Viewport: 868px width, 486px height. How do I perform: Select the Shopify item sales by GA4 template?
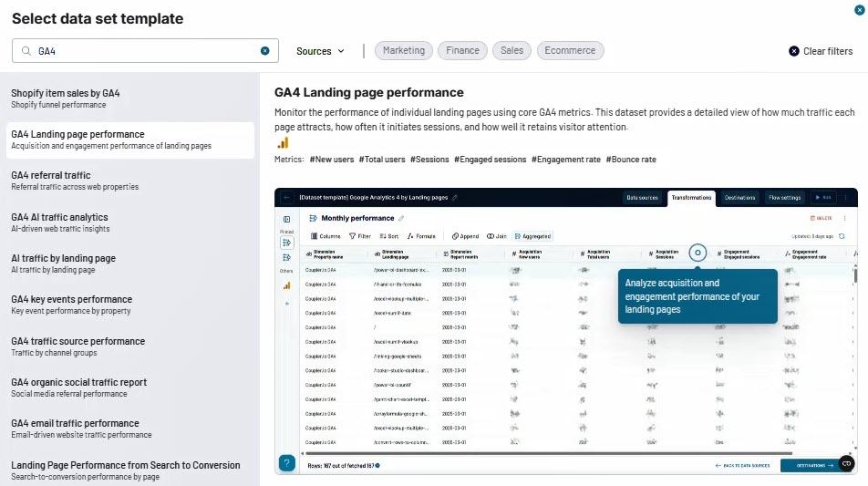click(130, 98)
